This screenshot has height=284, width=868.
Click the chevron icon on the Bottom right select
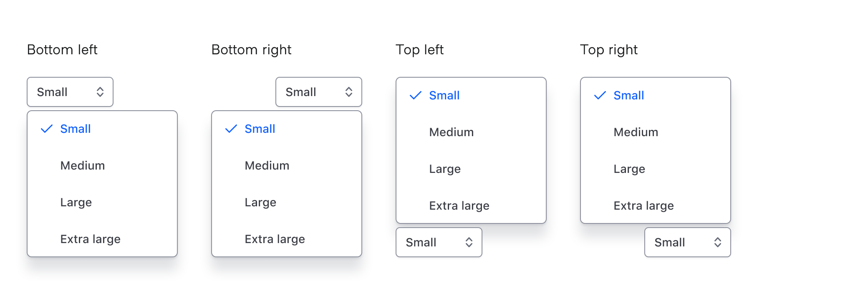click(x=349, y=92)
